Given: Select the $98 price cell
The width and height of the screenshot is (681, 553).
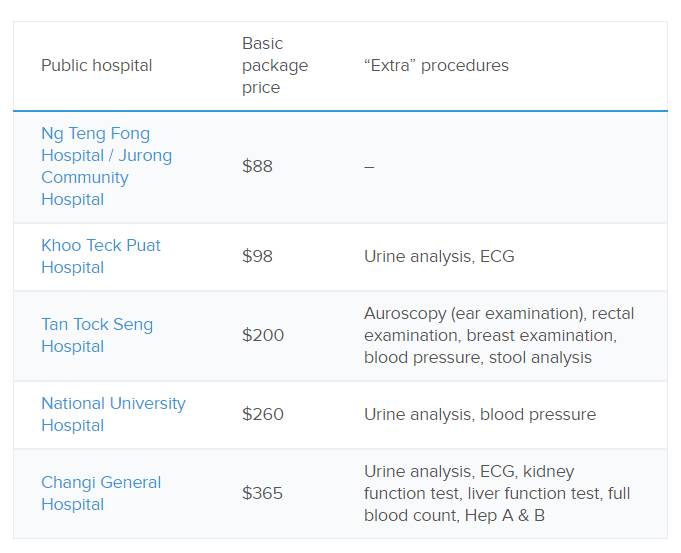Looking at the screenshot, I should (257, 257).
